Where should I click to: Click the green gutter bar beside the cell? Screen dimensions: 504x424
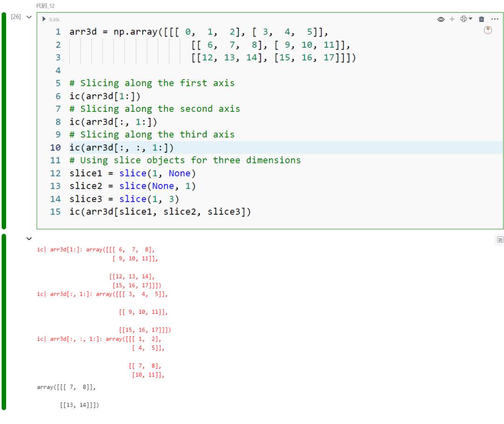pos(4,117)
